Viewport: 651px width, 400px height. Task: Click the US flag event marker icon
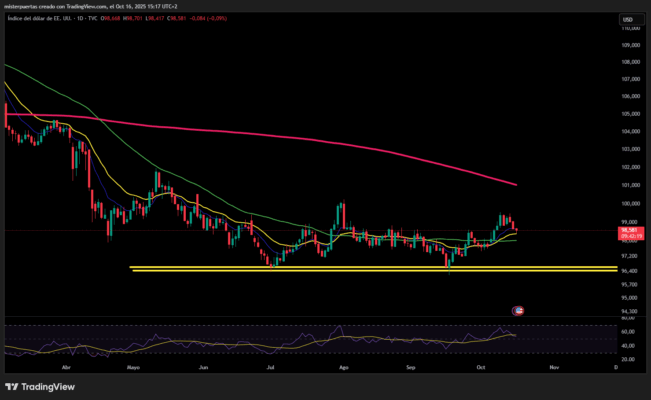point(517,311)
